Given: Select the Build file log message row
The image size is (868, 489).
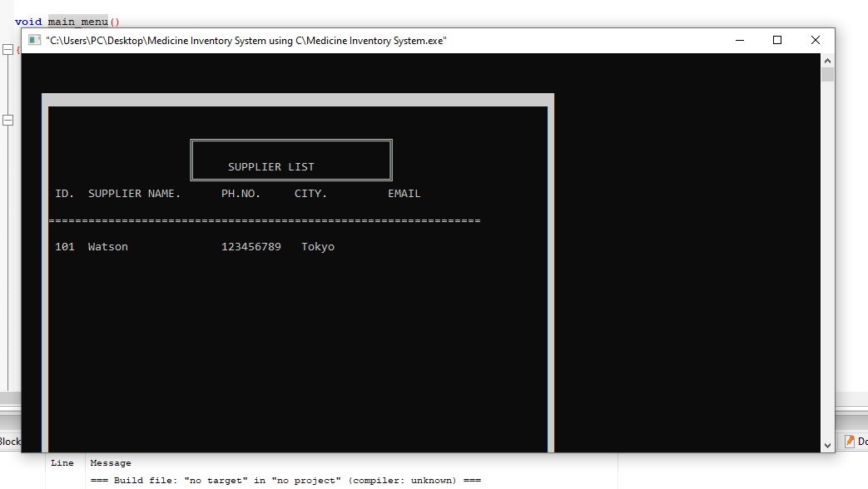Looking at the screenshot, I should (285, 481).
